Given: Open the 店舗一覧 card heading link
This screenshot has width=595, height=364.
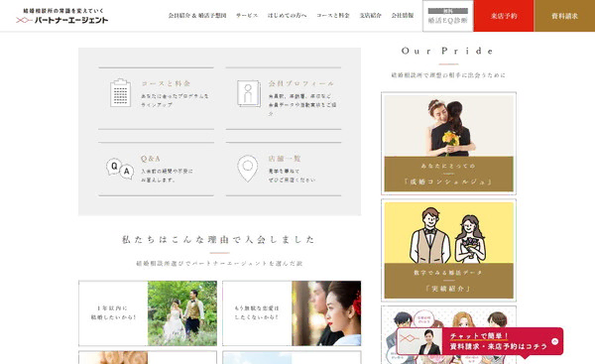Looking at the screenshot, I should point(285,159).
